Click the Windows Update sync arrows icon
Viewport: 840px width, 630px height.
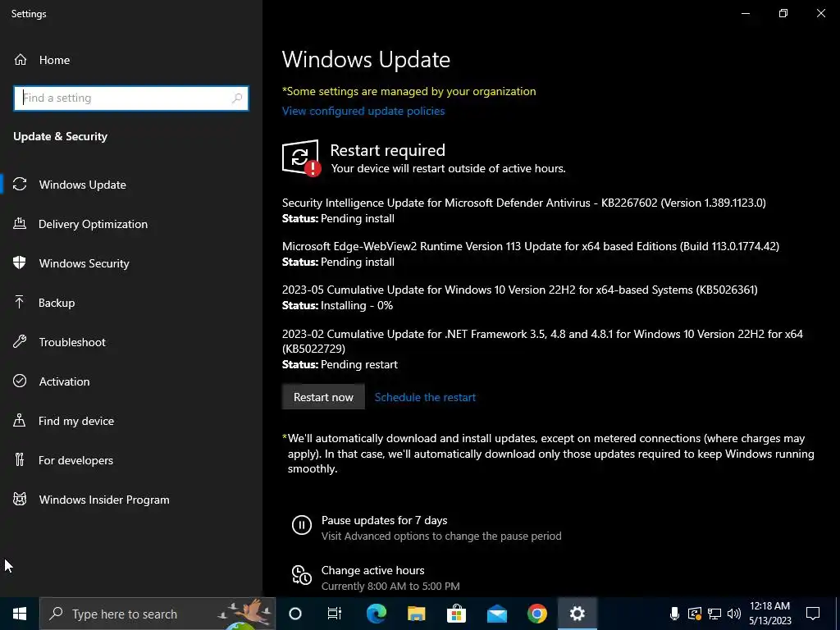click(x=20, y=185)
